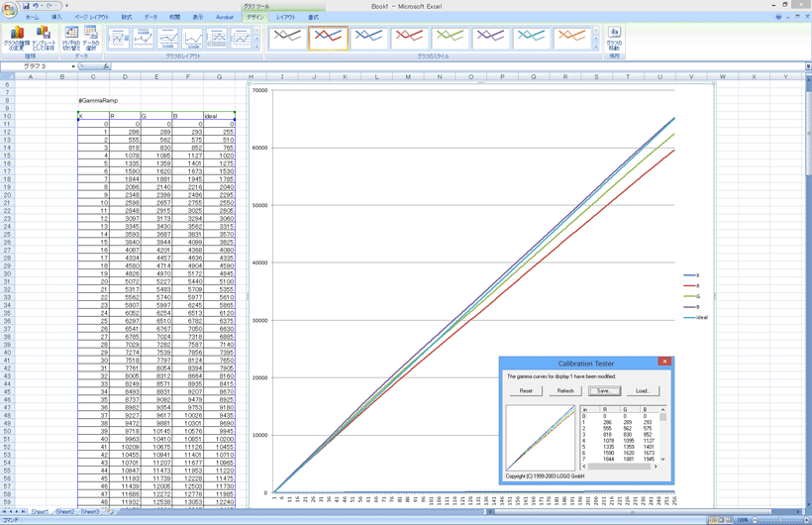812x525 pixels.
Task: Expand the formula bar
Action: pos(808,66)
